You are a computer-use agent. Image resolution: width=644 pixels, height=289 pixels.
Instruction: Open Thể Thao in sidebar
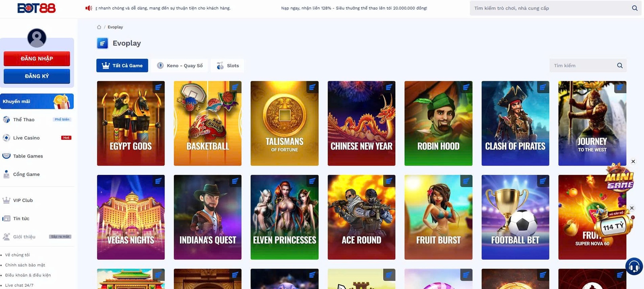point(24,119)
